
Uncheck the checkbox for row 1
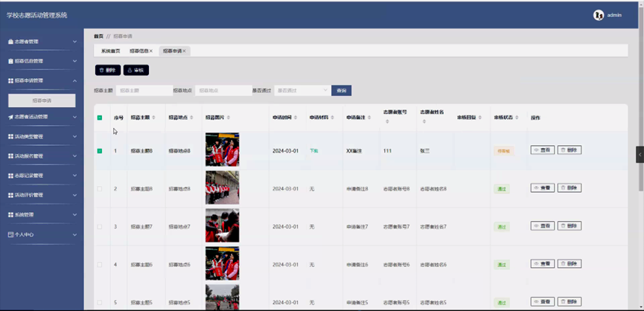[x=100, y=151]
